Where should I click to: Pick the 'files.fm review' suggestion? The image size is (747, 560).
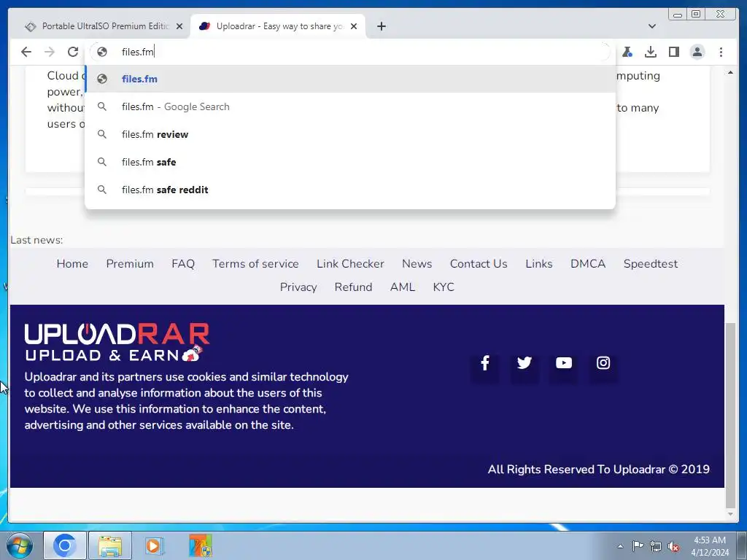(350, 134)
